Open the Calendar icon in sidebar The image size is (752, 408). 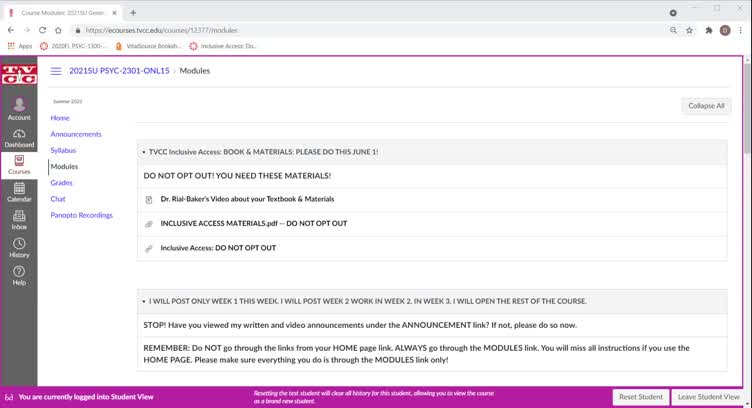[19, 188]
